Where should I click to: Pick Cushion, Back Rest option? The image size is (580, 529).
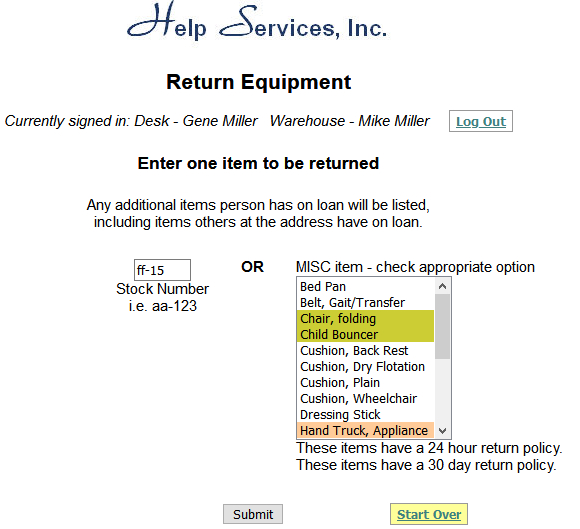pyautogui.click(x=365, y=350)
